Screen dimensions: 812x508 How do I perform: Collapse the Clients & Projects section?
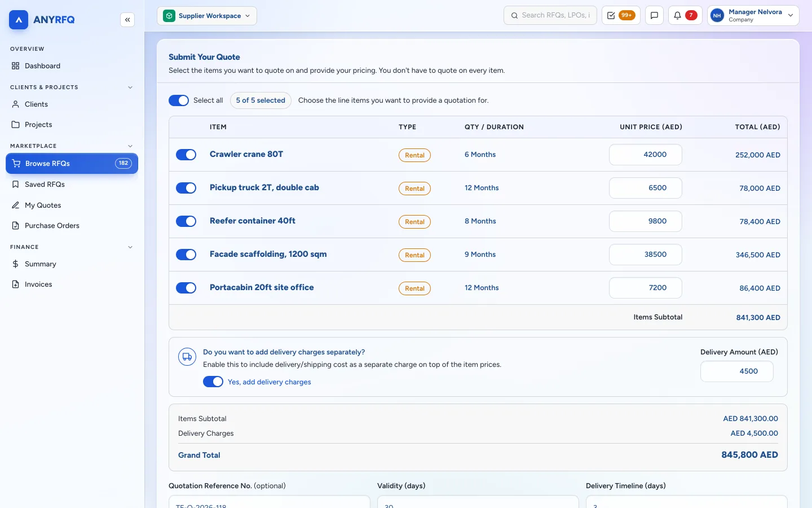tap(130, 87)
